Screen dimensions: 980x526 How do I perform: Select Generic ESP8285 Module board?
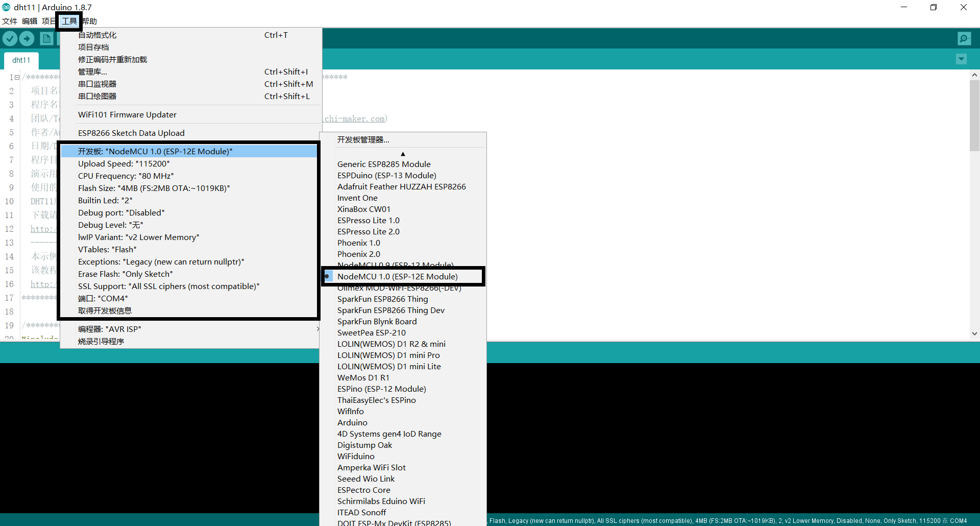[x=403, y=164]
